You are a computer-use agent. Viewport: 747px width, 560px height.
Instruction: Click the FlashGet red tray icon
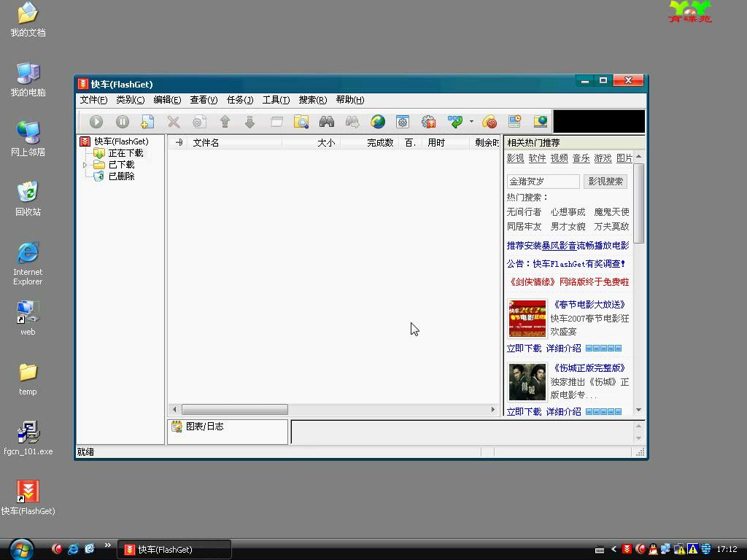627,550
